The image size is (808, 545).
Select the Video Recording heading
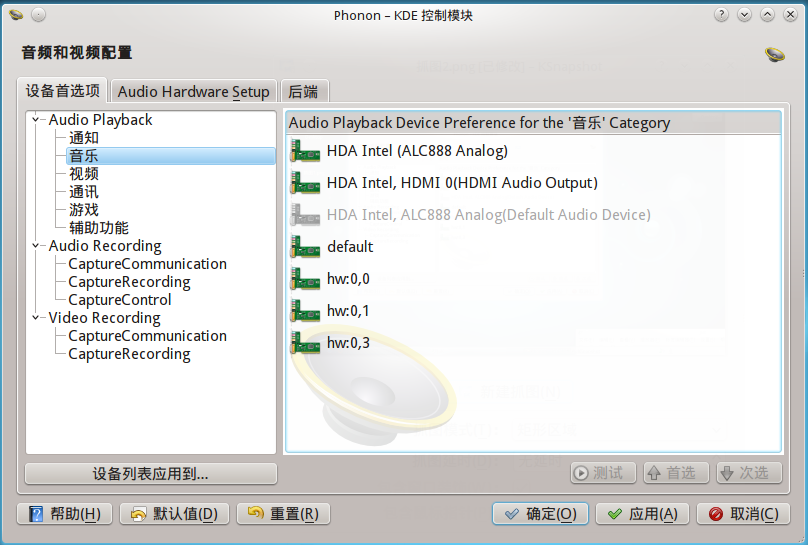tap(105, 318)
